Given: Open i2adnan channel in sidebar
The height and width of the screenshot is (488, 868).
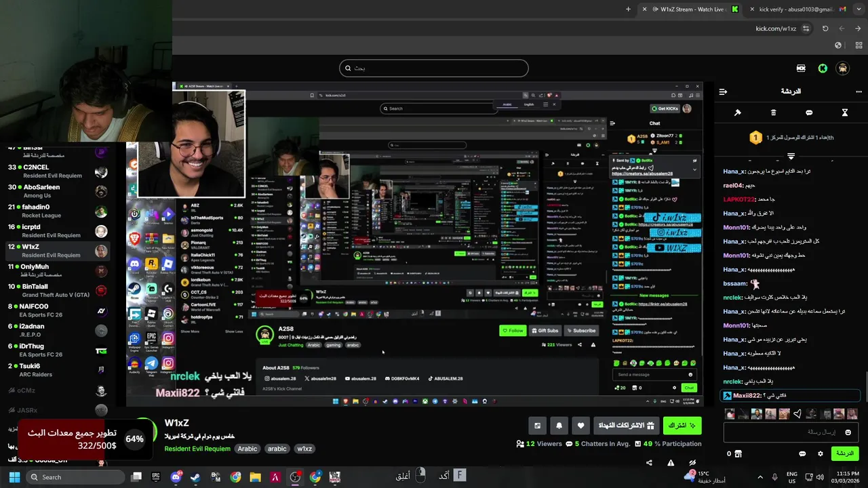Looking at the screenshot, I should (54, 331).
